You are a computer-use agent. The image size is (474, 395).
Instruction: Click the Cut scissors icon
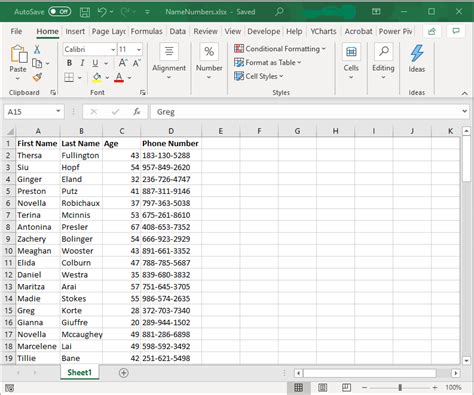37,50
